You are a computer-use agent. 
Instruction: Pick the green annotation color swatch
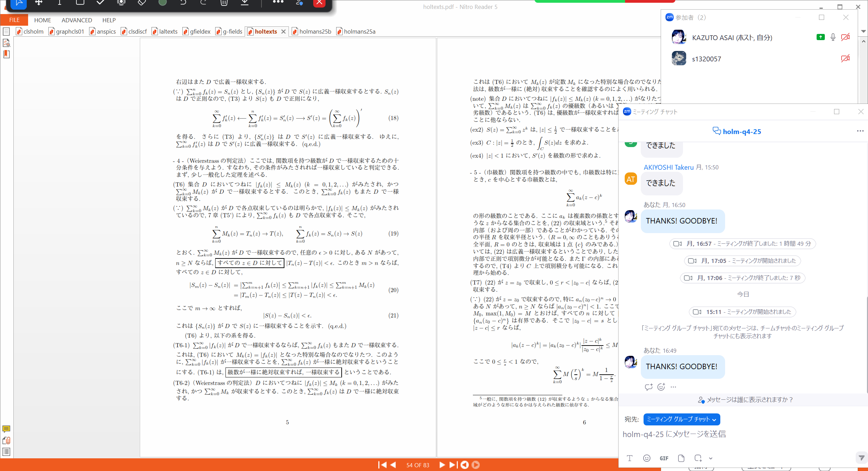(162, 3)
